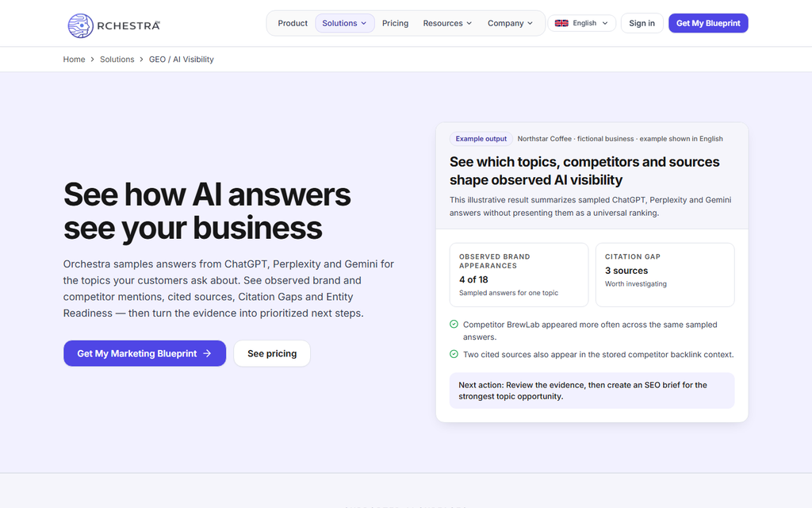Click the Orchestra logo icon
The height and width of the screenshot is (508, 812).
pyautogui.click(x=80, y=25)
